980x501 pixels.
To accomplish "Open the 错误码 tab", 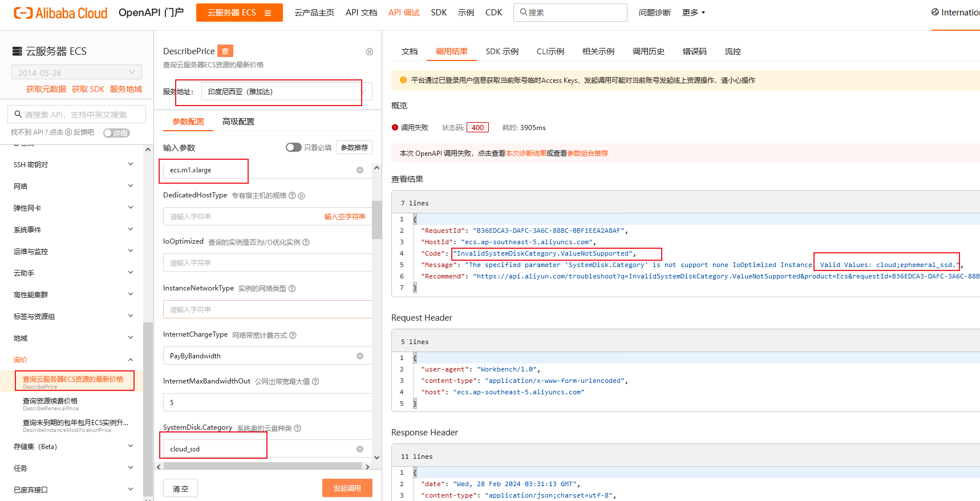I will click(x=695, y=51).
